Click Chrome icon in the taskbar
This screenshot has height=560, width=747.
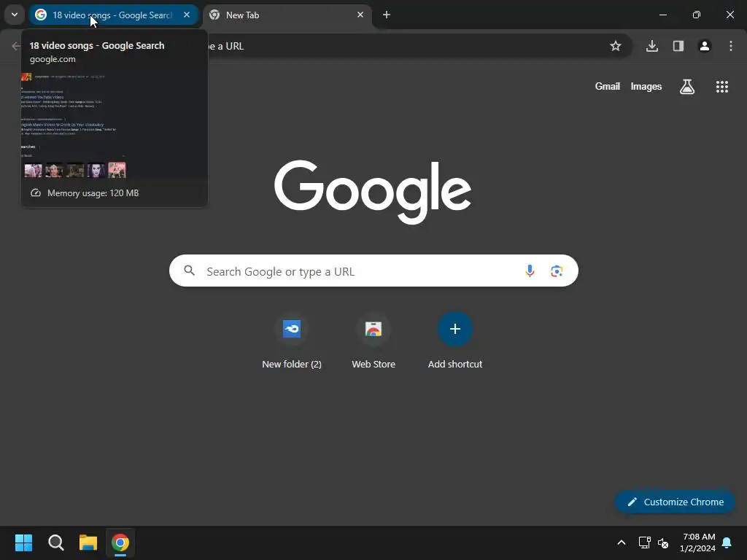point(120,542)
